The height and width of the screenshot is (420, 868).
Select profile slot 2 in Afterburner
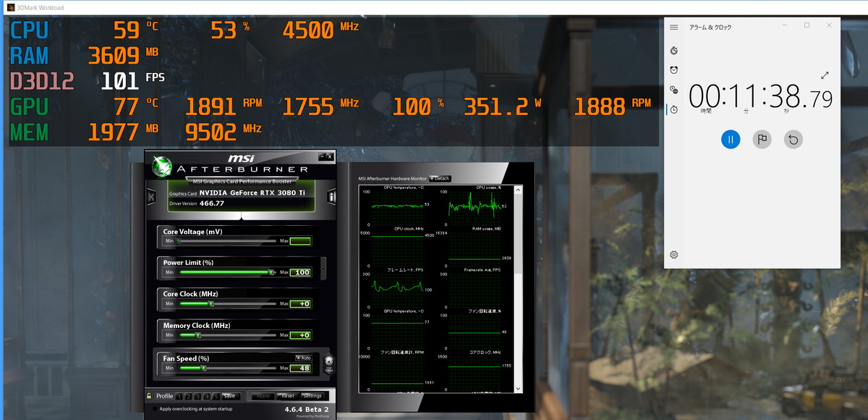pos(189,396)
